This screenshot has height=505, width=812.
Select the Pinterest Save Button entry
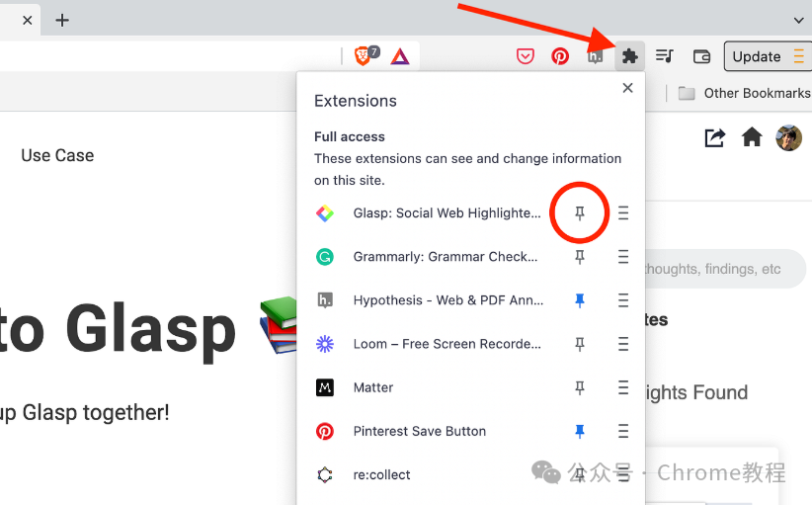coord(420,431)
